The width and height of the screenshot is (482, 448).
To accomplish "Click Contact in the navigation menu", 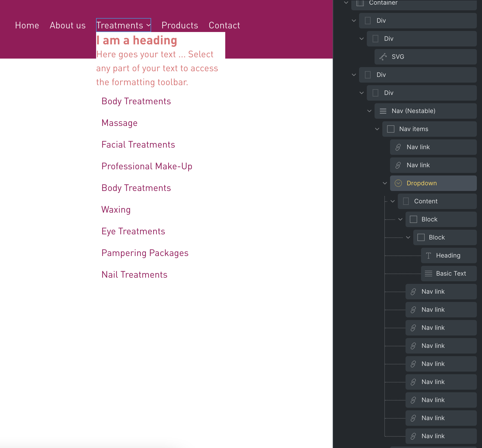I will (x=224, y=25).
